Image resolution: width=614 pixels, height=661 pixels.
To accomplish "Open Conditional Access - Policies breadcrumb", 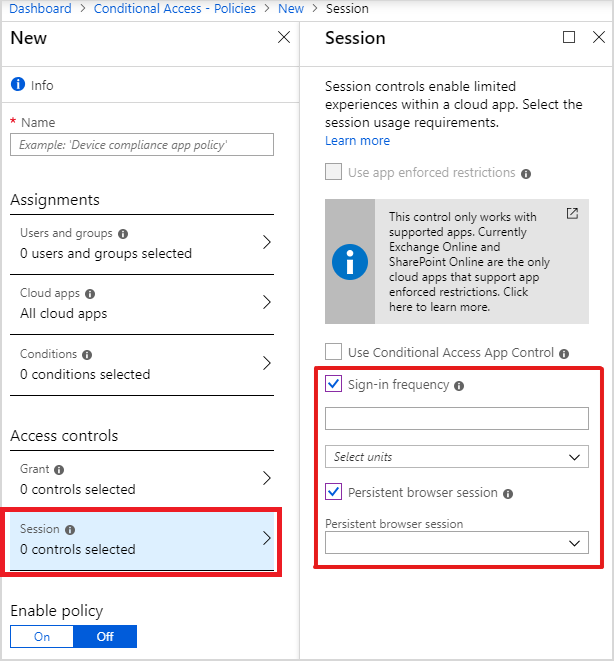I will tap(174, 8).
